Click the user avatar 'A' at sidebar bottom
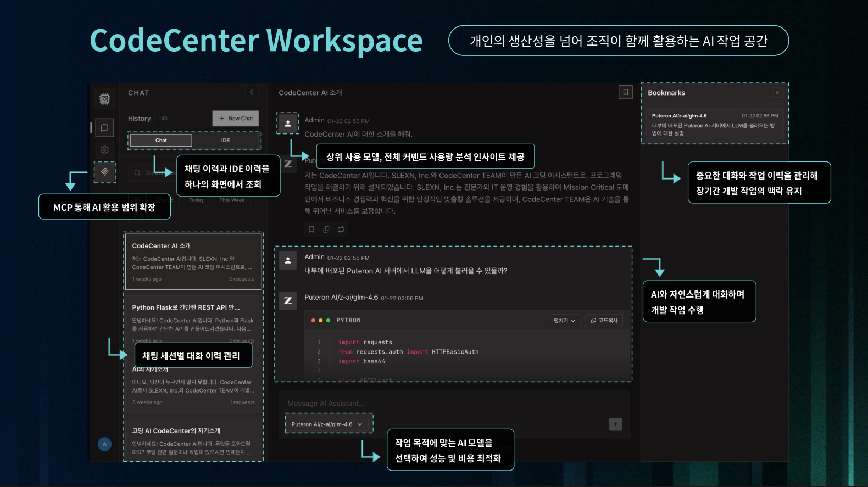 point(104,444)
